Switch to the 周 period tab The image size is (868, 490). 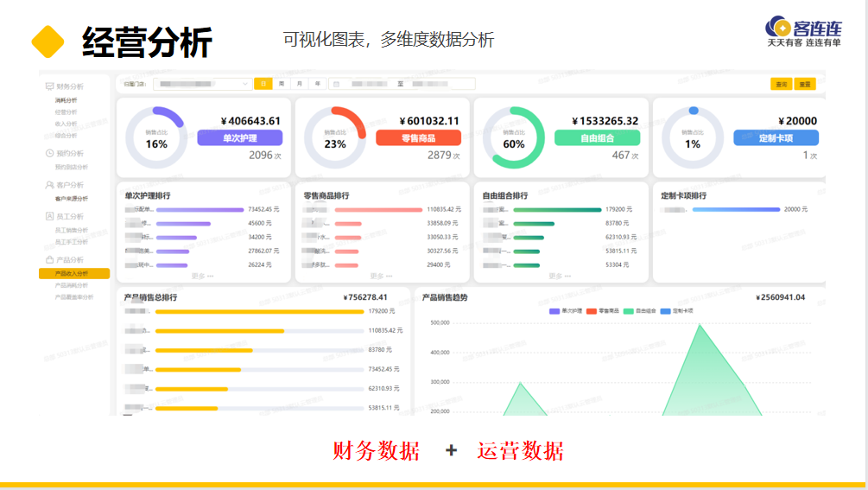[x=282, y=84]
